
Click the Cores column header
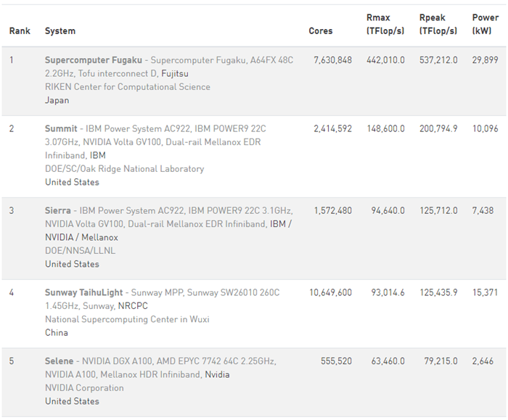(x=320, y=31)
